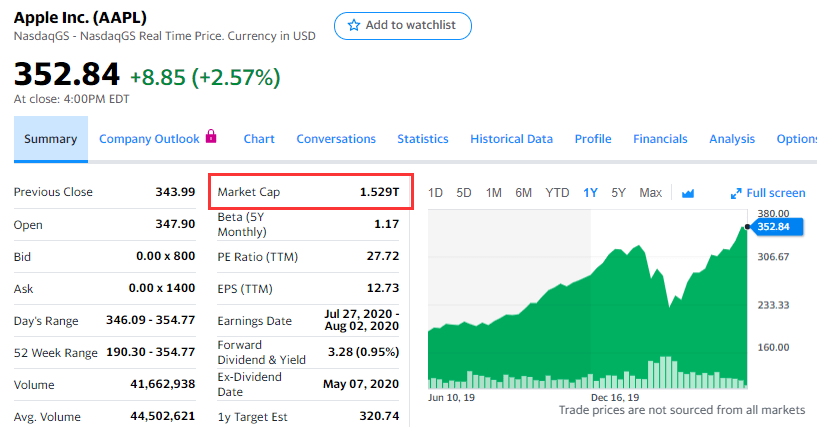Click the star icon in Add to watchlist

click(353, 25)
